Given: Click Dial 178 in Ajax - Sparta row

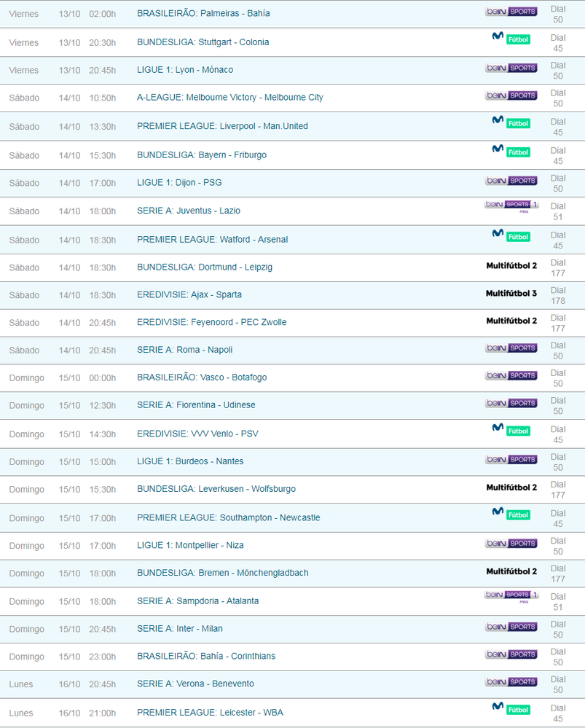Looking at the screenshot, I should tap(558, 295).
